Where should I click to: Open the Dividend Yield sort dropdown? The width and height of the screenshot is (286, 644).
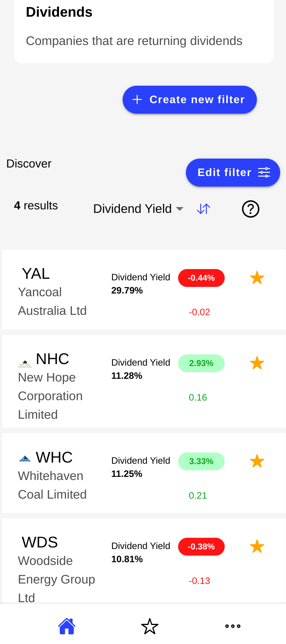pos(138,209)
